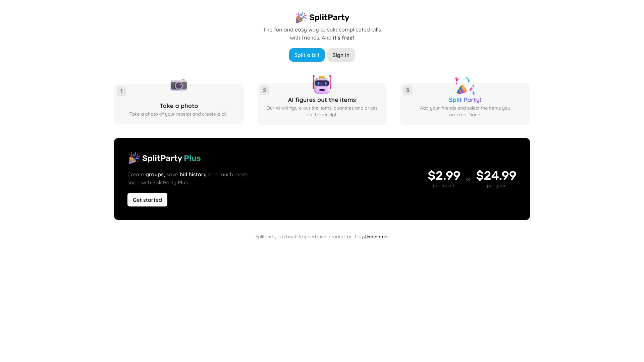Image resolution: width=644 pixels, height=362 pixels.
Task: Click the SplitParty heading title
Action: point(329,17)
